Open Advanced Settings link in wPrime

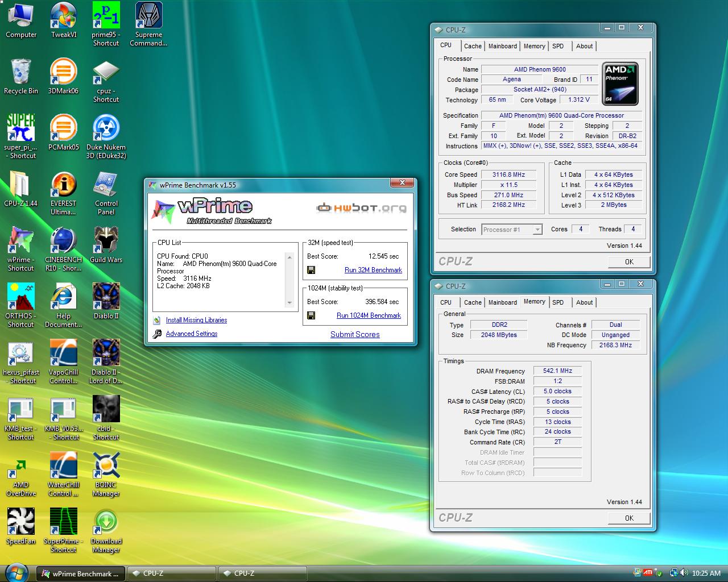click(192, 334)
